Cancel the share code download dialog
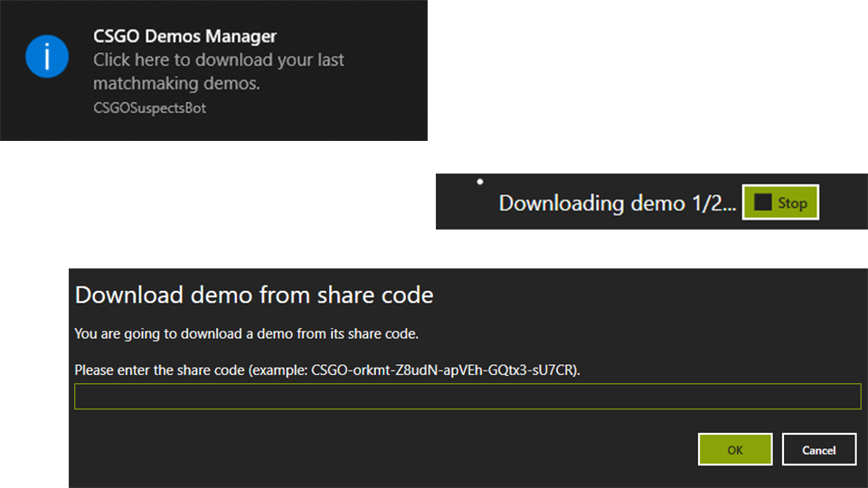This screenshot has width=868, height=488. tap(819, 449)
